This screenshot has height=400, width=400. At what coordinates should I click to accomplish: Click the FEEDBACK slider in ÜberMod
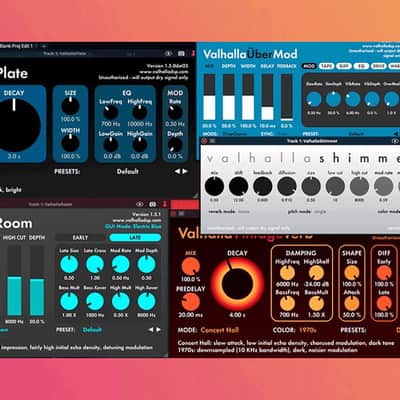point(287,97)
